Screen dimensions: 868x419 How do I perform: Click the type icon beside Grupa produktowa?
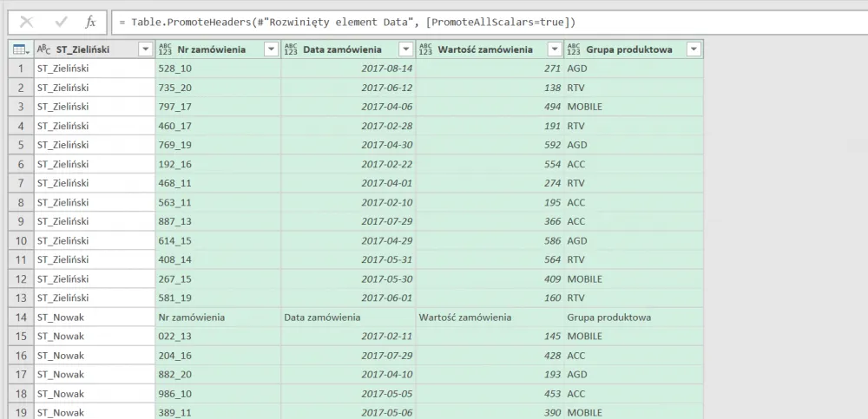(574, 49)
